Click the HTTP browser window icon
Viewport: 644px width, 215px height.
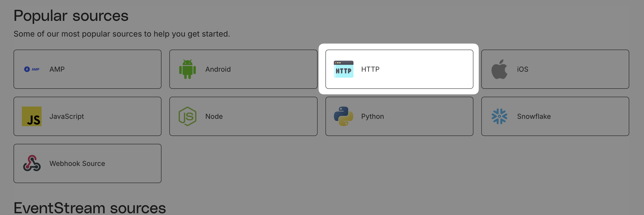point(343,69)
